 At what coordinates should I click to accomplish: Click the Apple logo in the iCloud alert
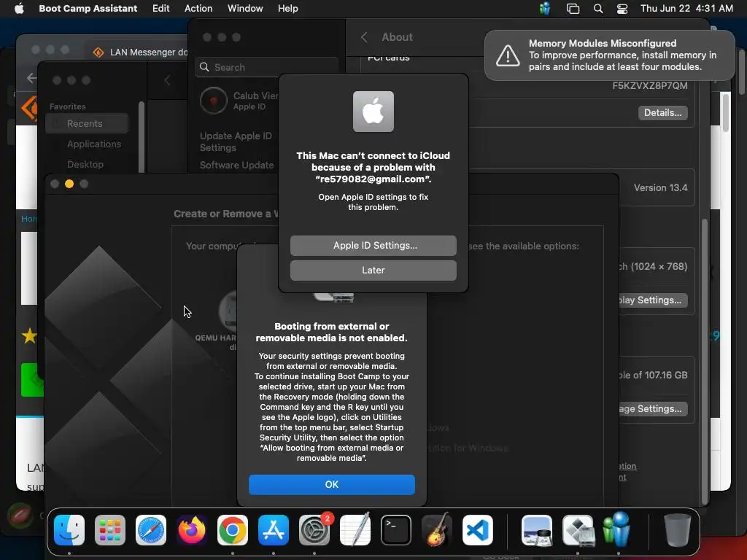pos(373,112)
